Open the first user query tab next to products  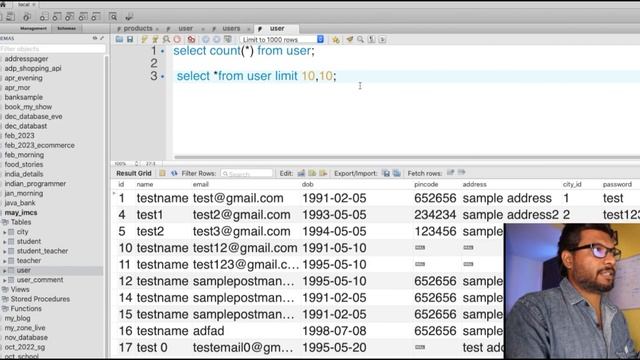point(185,29)
